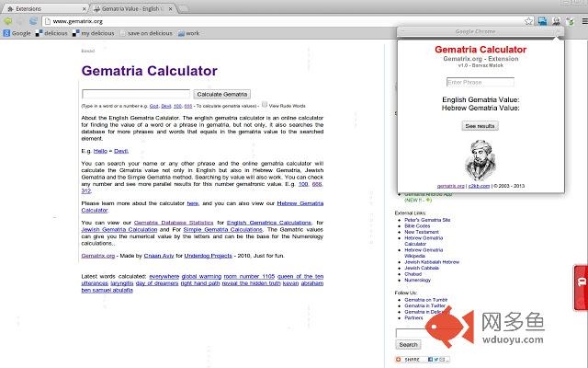Open the c2kb.com link in popup footer

tap(479, 186)
